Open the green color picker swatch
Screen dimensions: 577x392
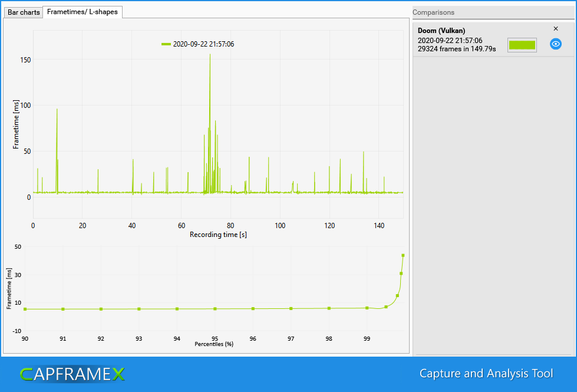pos(522,45)
